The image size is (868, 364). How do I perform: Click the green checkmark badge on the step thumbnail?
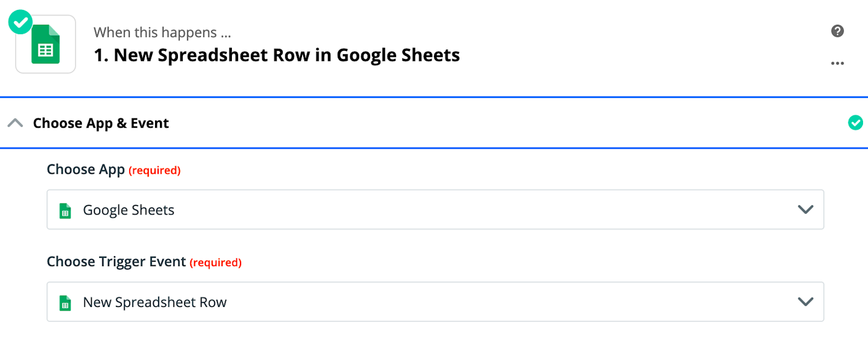tap(19, 21)
